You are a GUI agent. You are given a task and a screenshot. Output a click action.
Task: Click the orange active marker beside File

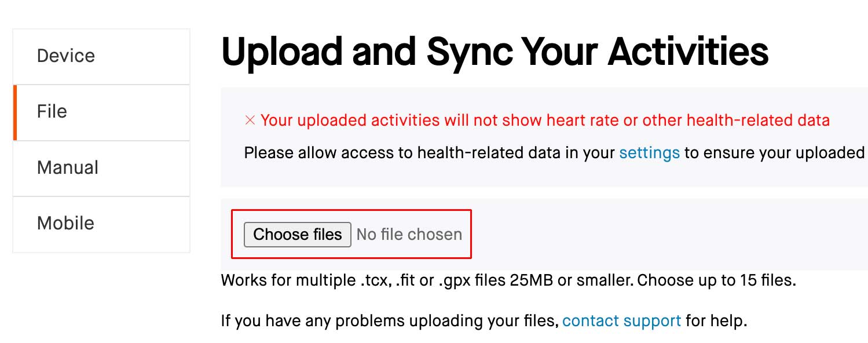[14, 112]
